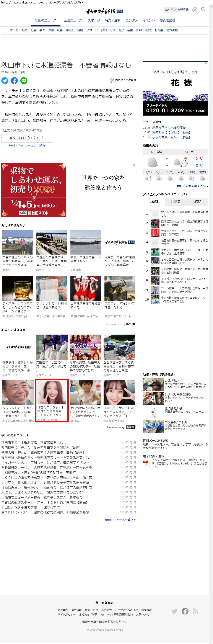
Task: Open 2台正面衝突 car crash thumbnail
Action: tap(119, 347)
